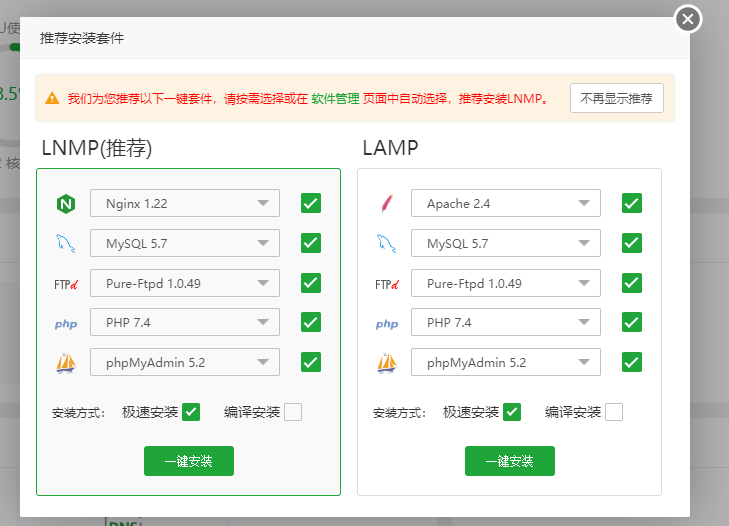Click the FTPd icon in LNMP panel
Screen dimensions: 729x526
pyautogui.click(x=66, y=284)
